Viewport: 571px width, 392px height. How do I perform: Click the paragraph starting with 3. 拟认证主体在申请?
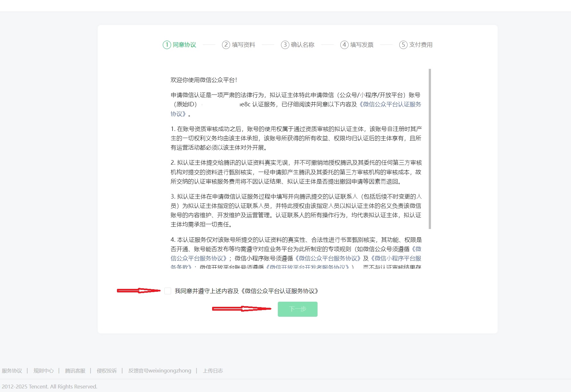296,210
